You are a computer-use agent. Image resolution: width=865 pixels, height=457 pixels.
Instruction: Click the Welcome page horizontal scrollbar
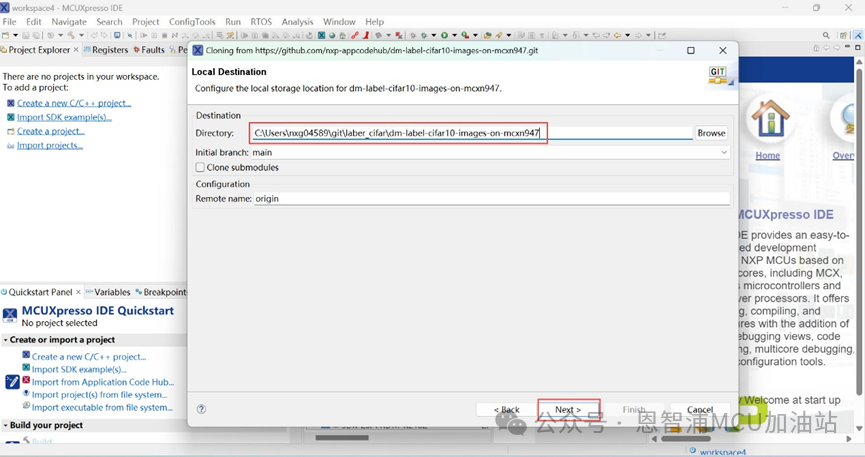pos(686,439)
